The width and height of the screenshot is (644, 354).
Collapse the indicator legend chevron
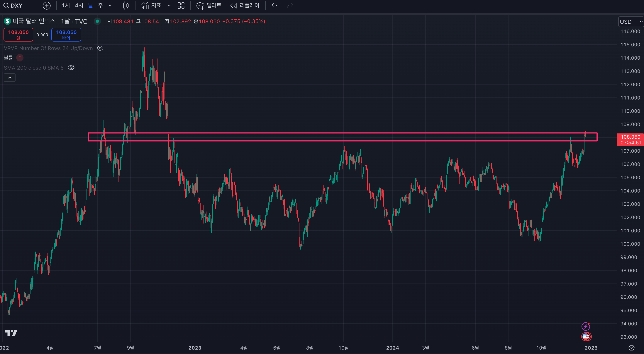(10, 78)
